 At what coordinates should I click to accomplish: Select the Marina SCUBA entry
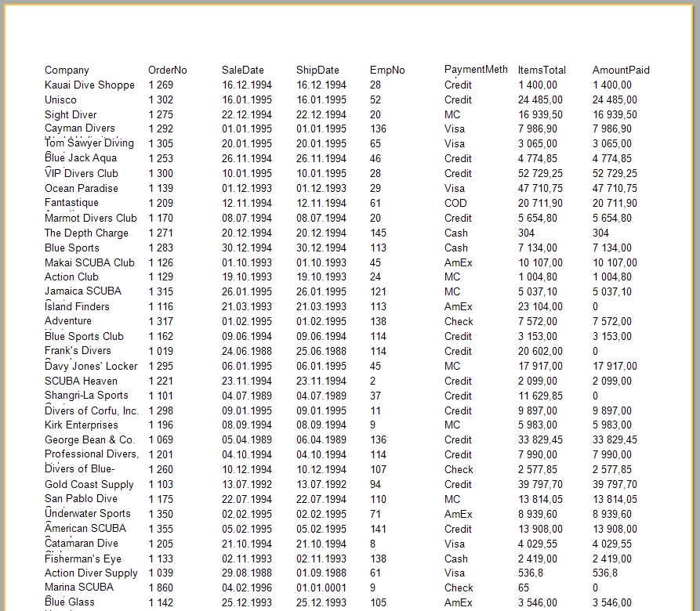point(79,587)
